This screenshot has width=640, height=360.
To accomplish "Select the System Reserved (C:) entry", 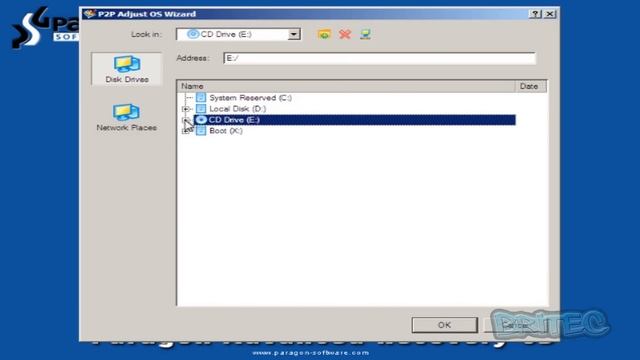I will pos(250,98).
